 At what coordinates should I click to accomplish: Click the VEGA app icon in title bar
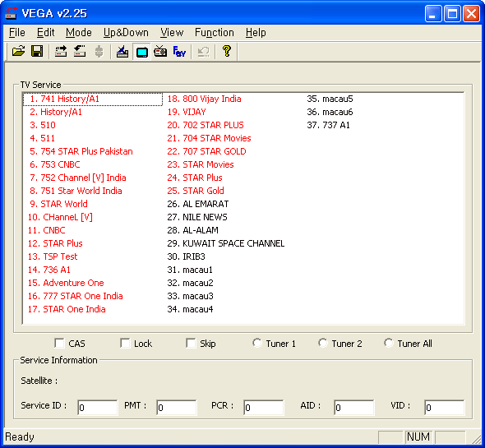point(11,13)
